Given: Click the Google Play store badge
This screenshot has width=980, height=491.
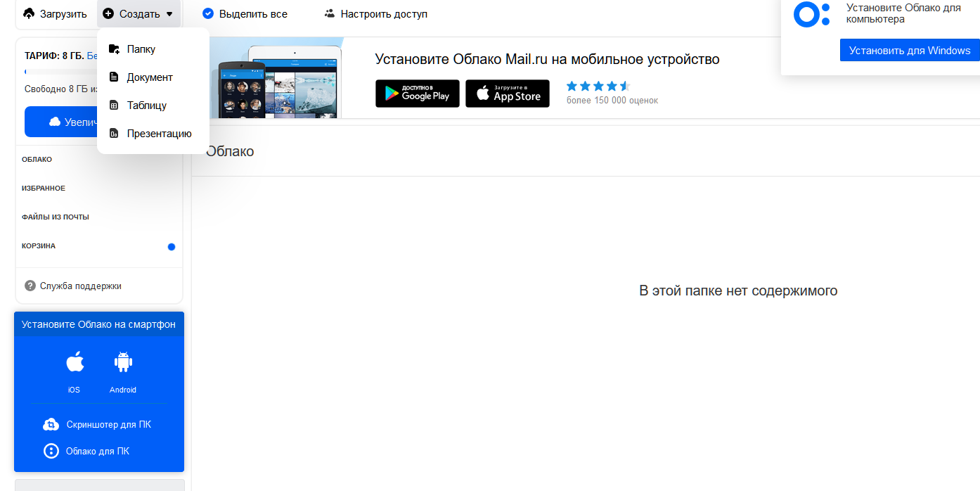Looking at the screenshot, I should point(418,94).
